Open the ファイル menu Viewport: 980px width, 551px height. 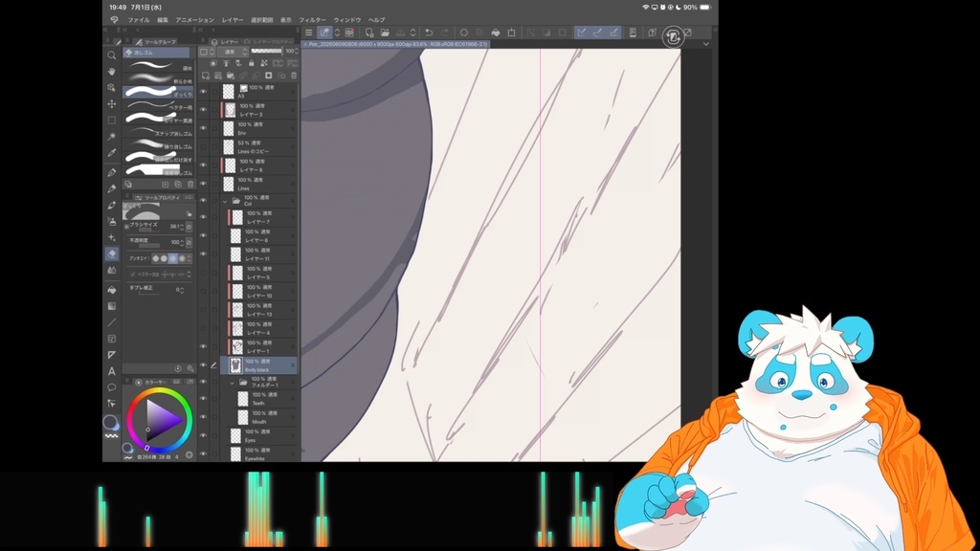tap(139, 20)
